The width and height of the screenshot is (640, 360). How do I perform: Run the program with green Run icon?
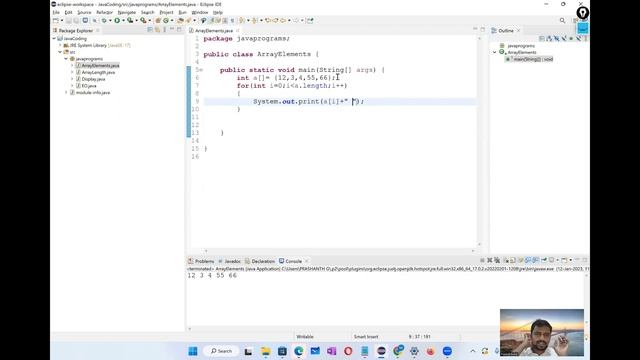coord(117,20)
